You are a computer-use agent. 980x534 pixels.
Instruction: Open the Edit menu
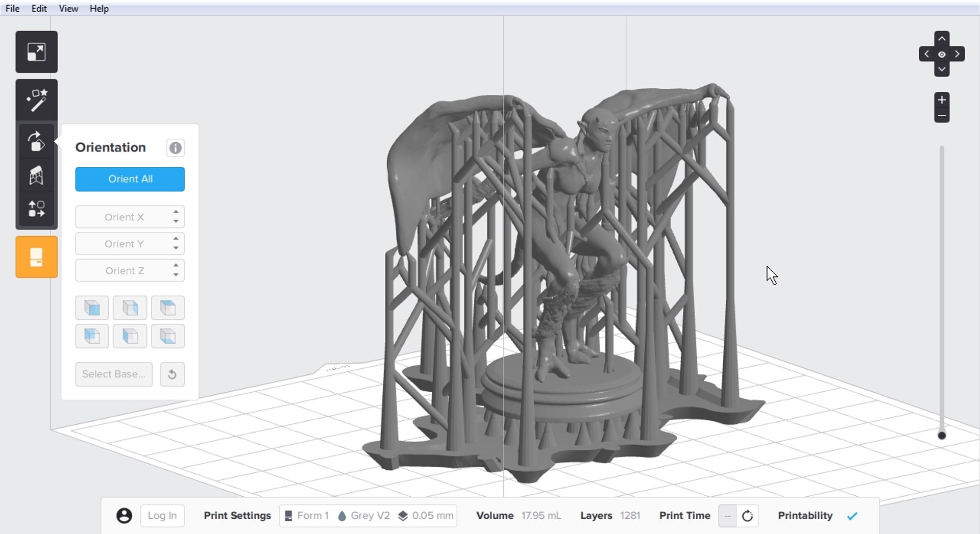[39, 8]
